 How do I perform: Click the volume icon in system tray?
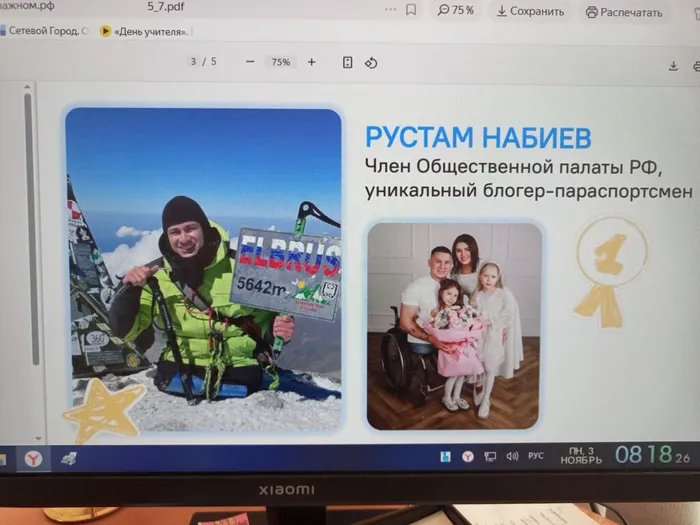point(512,456)
